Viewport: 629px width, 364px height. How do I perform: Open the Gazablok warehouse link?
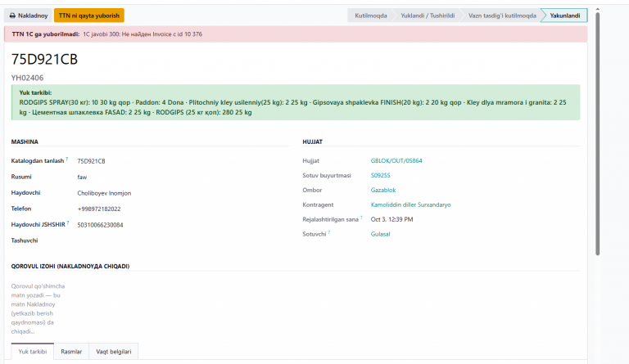(383, 190)
